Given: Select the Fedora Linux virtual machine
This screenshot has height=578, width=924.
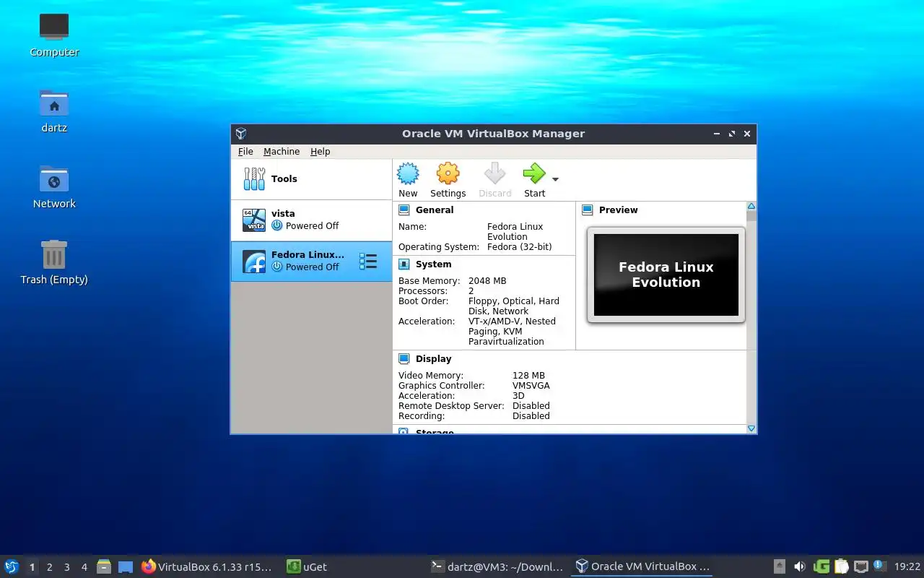Looking at the screenshot, I should point(311,261).
